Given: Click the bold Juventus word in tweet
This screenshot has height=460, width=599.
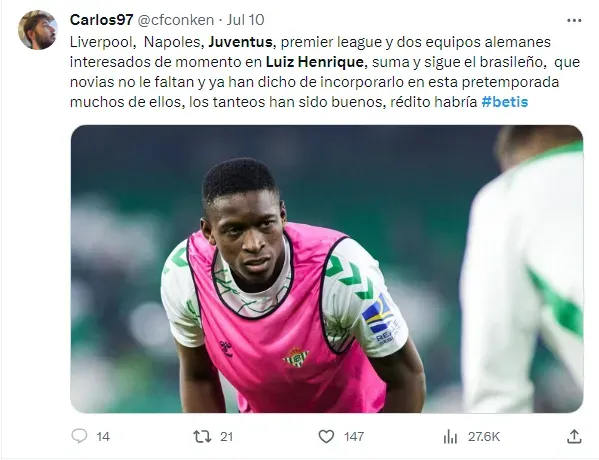Looking at the screenshot, I should [240, 42].
